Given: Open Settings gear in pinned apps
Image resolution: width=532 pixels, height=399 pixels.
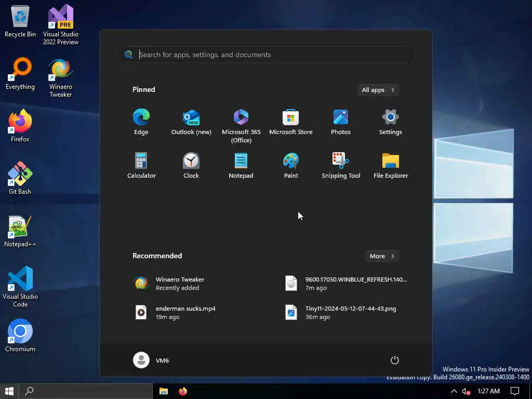Looking at the screenshot, I should pyautogui.click(x=391, y=122).
